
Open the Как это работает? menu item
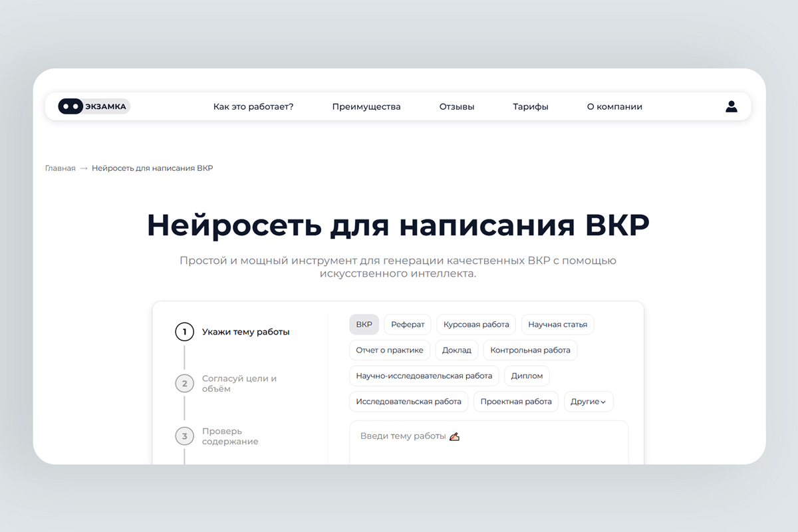tap(253, 106)
